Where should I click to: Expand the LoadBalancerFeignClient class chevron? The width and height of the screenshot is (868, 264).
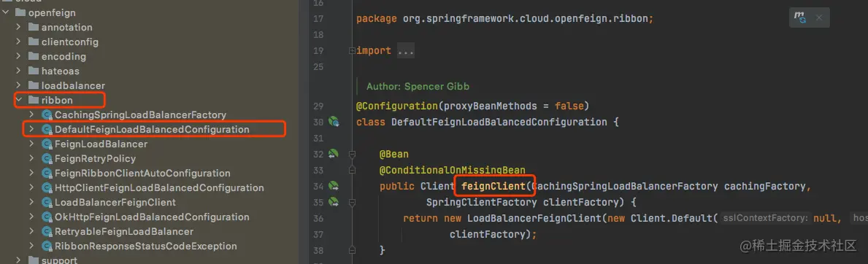coord(31,202)
